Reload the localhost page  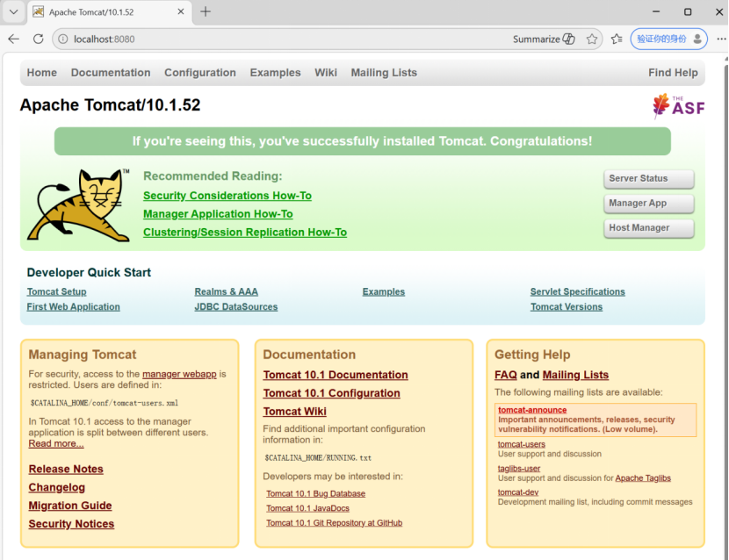pyautogui.click(x=38, y=39)
